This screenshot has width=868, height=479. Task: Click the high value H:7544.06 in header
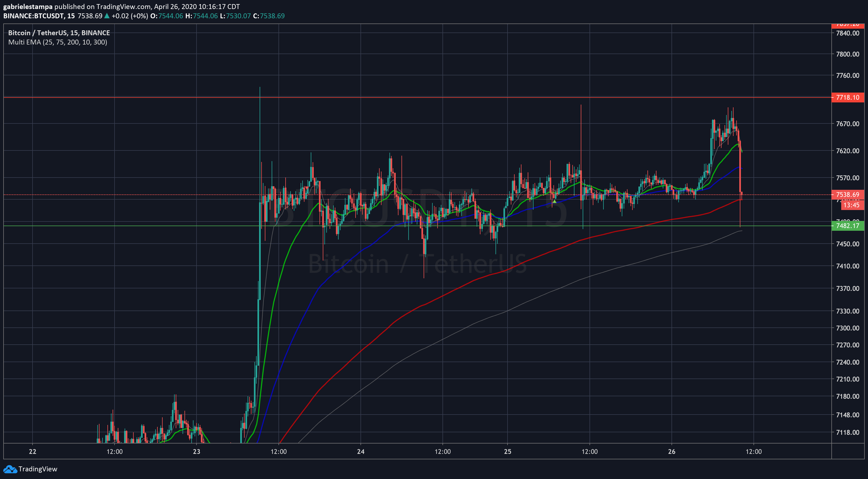(x=201, y=16)
